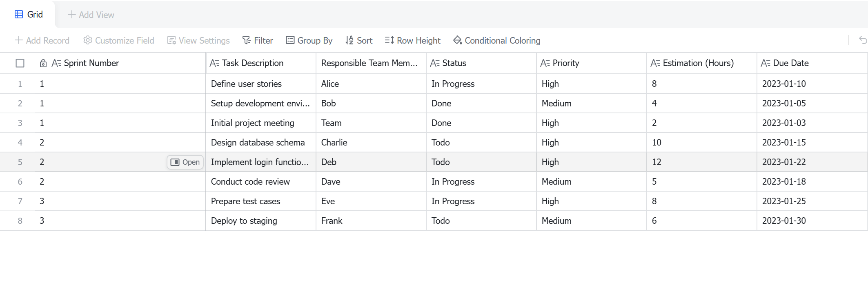Image resolution: width=868 pixels, height=300 pixels.
Task: Click the Customize Field gear icon
Action: [87, 40]
